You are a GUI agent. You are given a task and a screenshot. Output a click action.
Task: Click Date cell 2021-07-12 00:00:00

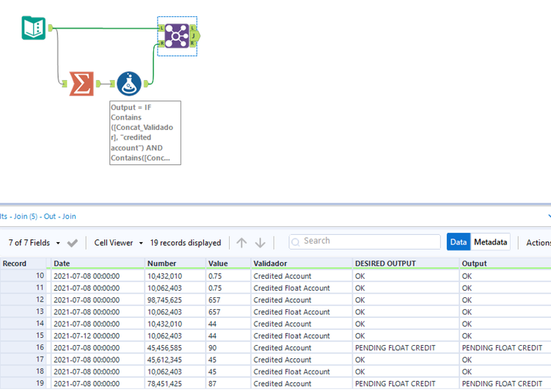[x=98, y=335]
